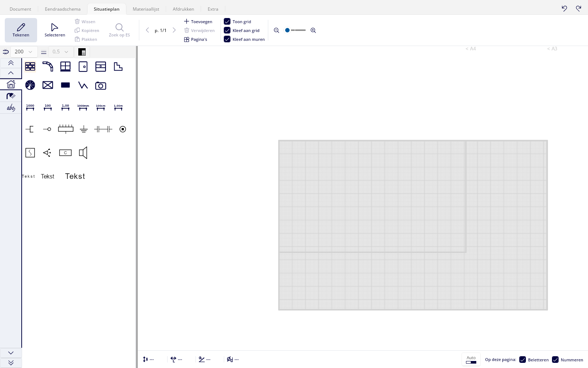Open the 0,5 line thickness dropdown
The height and width of the screenshot is (368, 588).
[61, 52]
